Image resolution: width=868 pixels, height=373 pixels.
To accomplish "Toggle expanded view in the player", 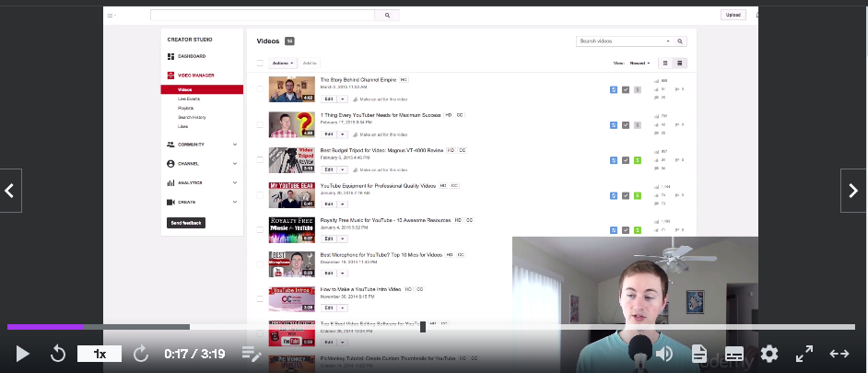I will (839, 354).
